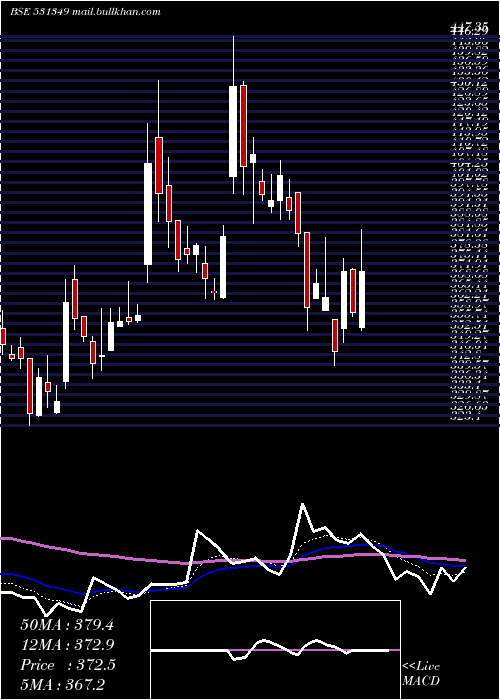Image resolution: width=500 pixels, height=700 pixels.
Task: Click the '5MA : 367.2' value
Action: click(62, 685)
